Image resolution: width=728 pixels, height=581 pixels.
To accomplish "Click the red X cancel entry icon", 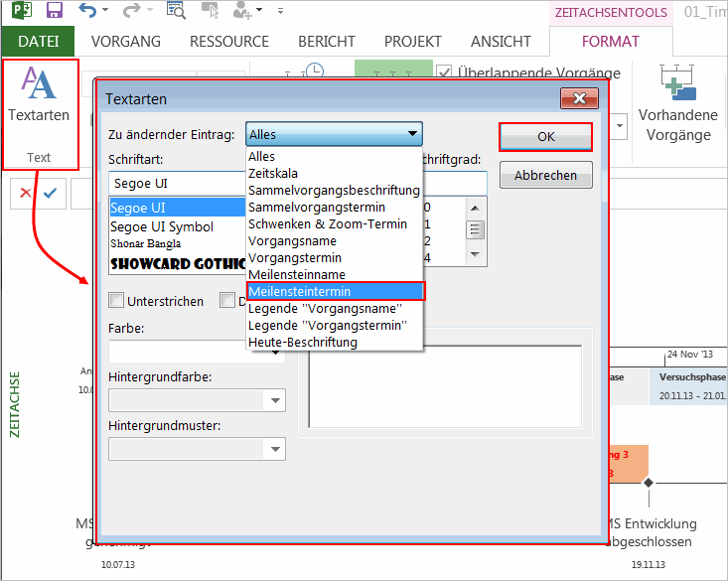I will [25, 193].
